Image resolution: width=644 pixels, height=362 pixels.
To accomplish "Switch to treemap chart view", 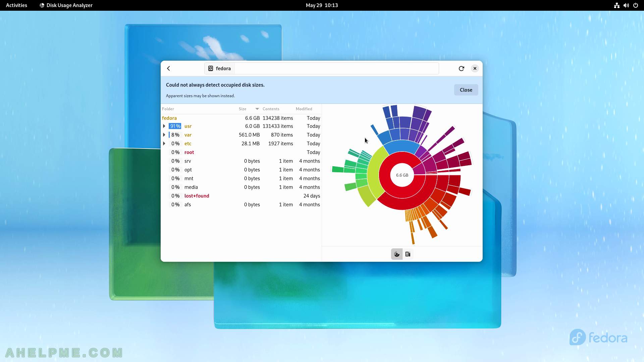I will tap(408, 254).
